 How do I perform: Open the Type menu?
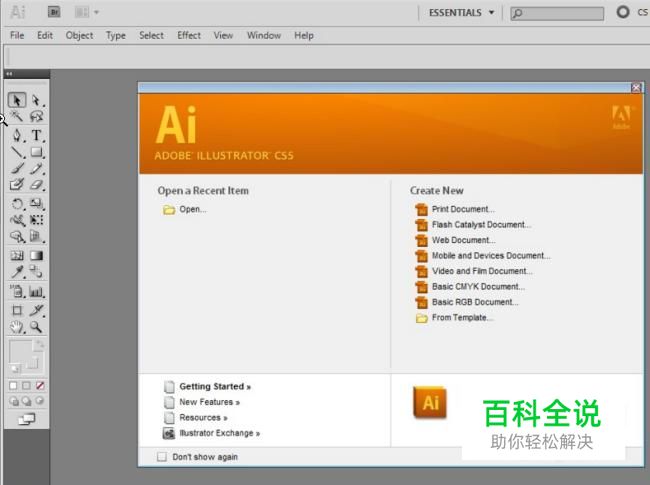116,36
